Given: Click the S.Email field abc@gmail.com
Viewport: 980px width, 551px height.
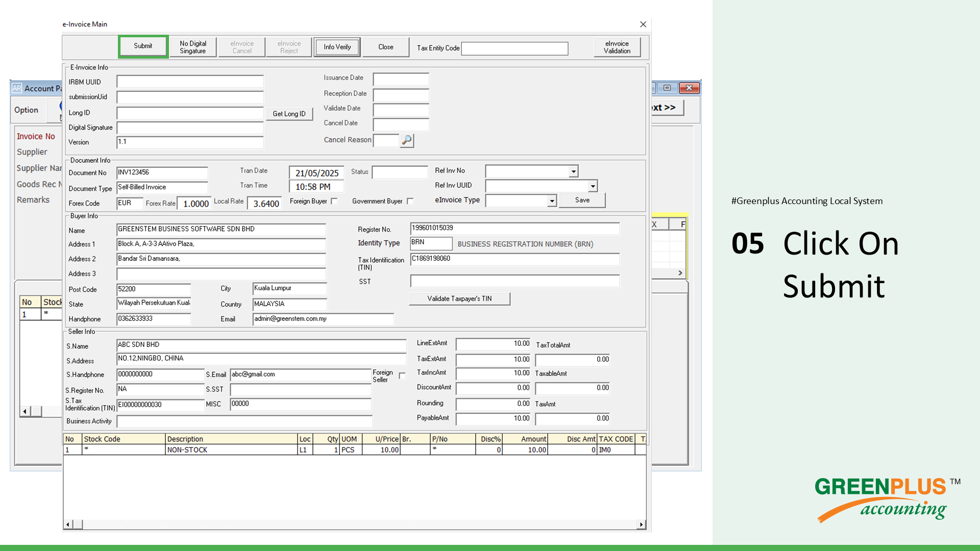Looking at the screenshot, I should (x=301, y=375).
